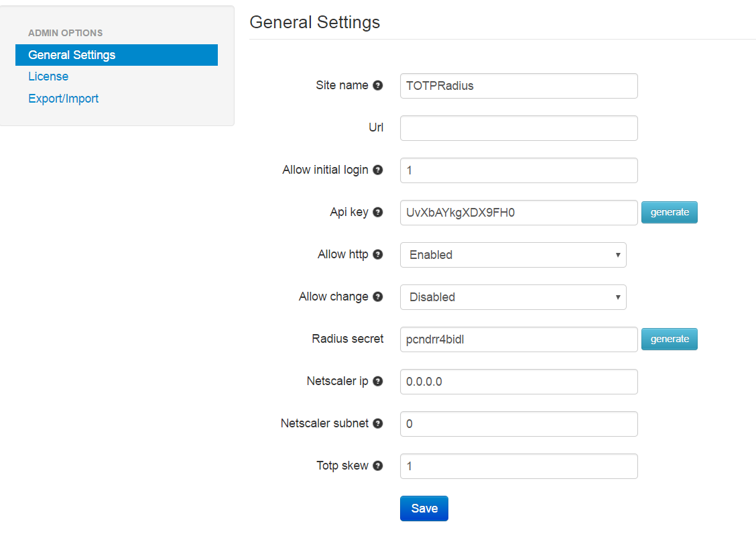Screen dimensions: 756x536
Task: Click the Site name label text
Action: (x=342, y=85)
